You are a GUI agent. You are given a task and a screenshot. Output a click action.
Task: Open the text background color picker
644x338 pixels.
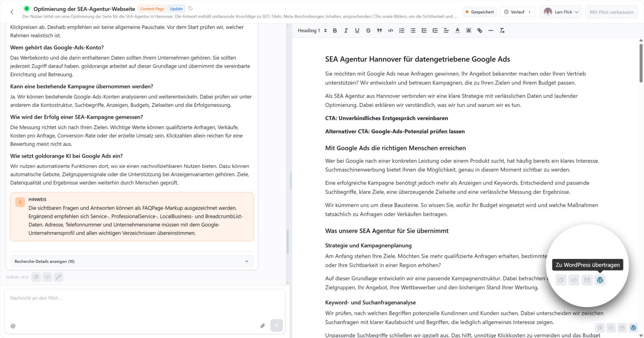pos(469,31)
